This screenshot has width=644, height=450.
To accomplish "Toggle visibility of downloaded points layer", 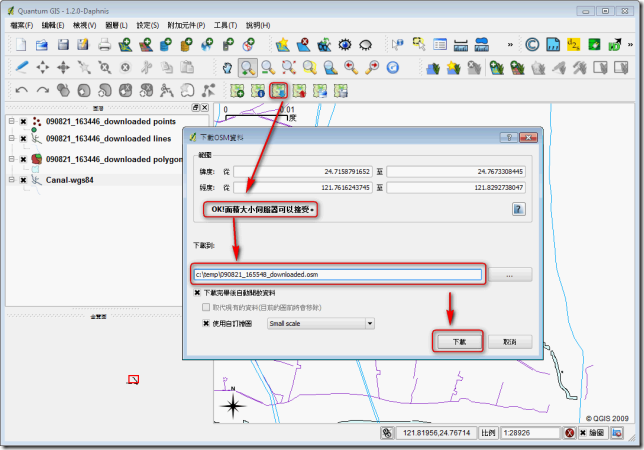I will (23, 122).
